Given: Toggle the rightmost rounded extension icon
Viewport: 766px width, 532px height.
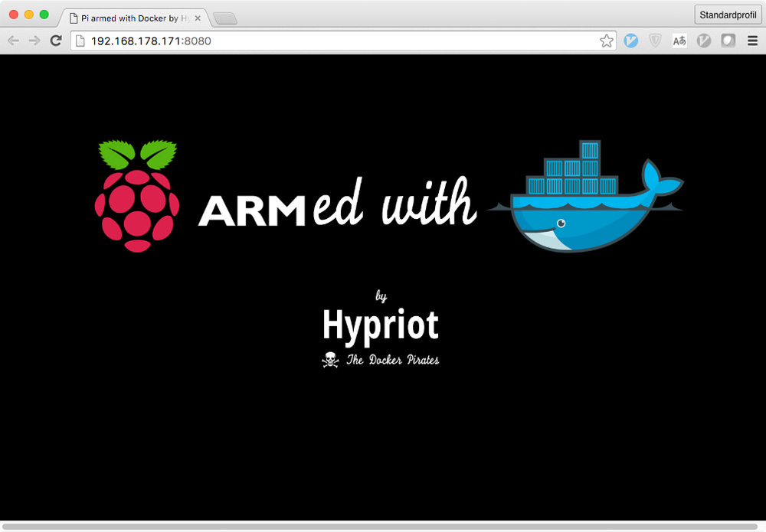Looking at the screenshot, I should tap(728, 41).
